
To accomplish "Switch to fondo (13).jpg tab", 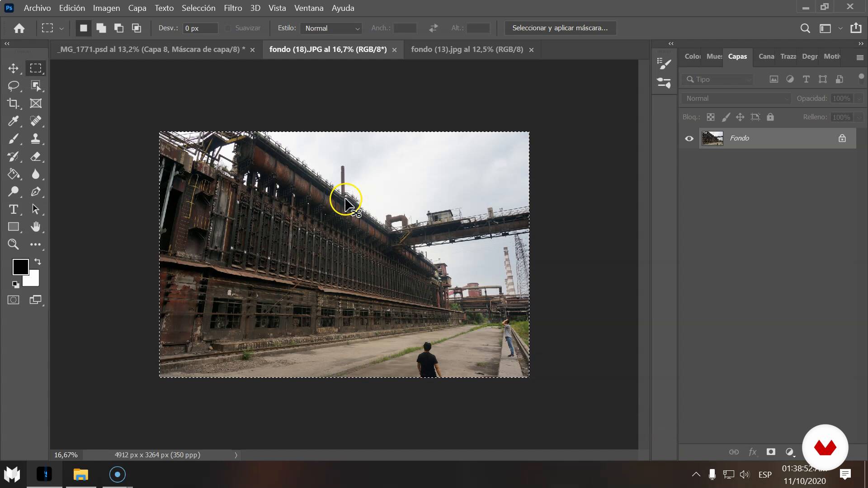I will [467, 49].
